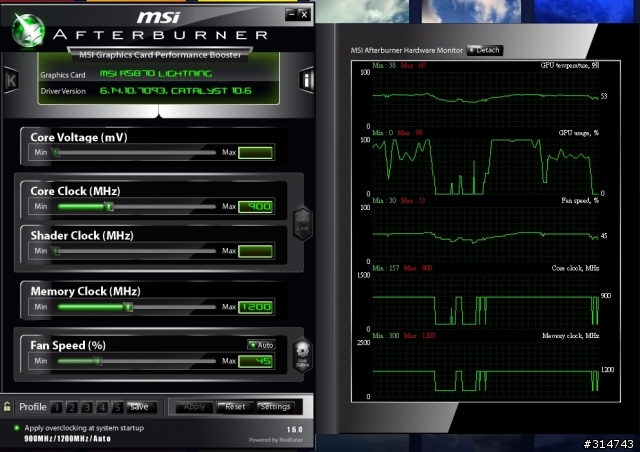640x452 pixels.
Task: Click the Fan Speed slider handle
Action: click(97, 361)
